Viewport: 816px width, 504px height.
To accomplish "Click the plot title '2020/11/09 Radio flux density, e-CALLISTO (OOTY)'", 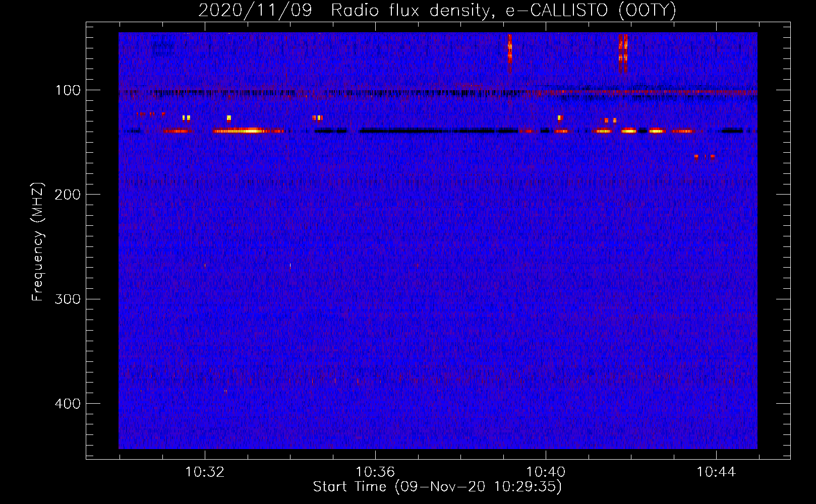I will (437, 10).
